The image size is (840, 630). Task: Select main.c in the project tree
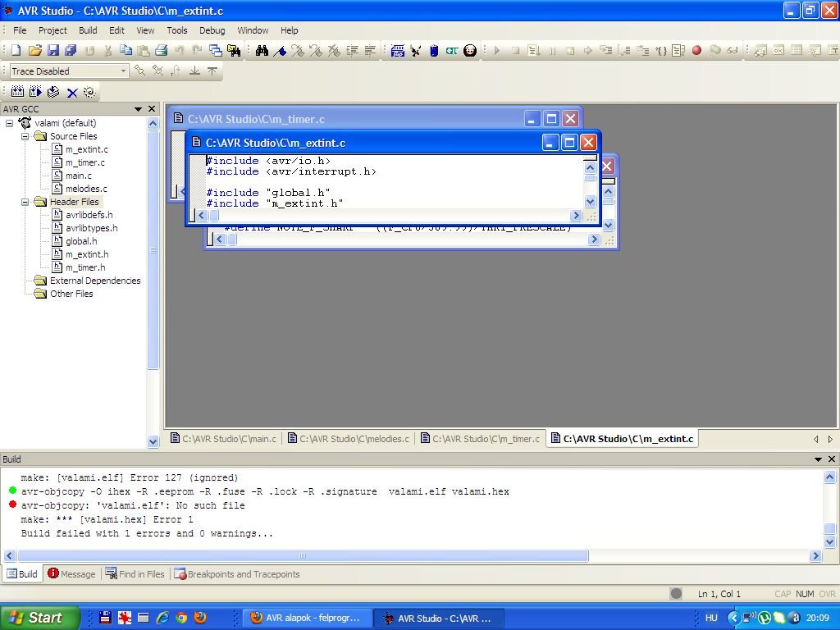tap(72, 176)
